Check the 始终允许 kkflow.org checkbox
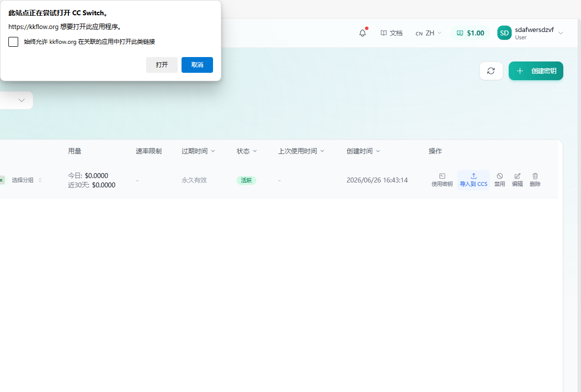Image resolution: width=581 pixels, height=392 pixels. click(13, 42)
